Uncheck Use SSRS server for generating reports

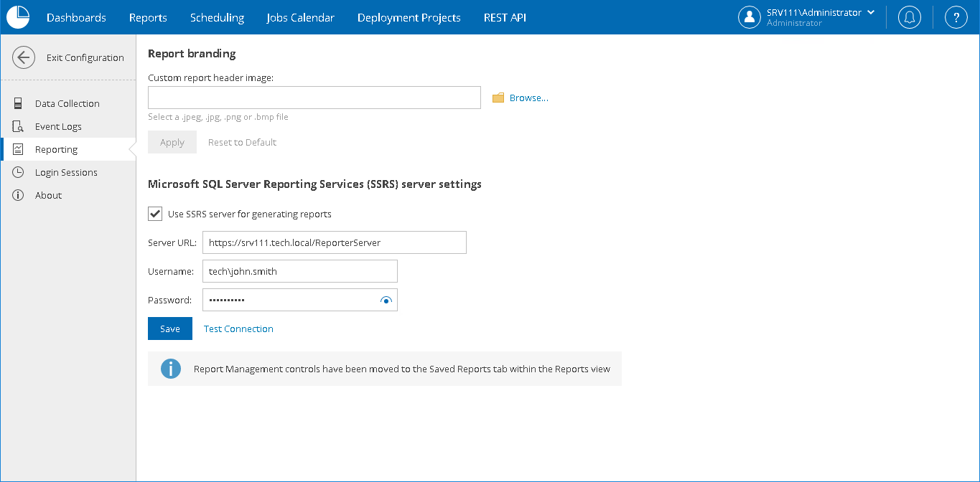tap(155, 213)
